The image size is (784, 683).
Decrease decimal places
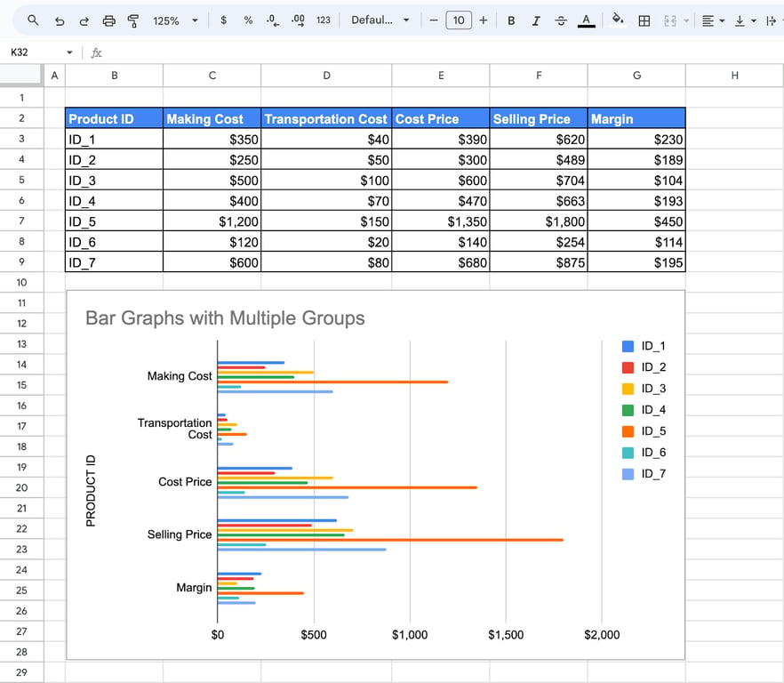pyautogui.click(x=273, y=20)
